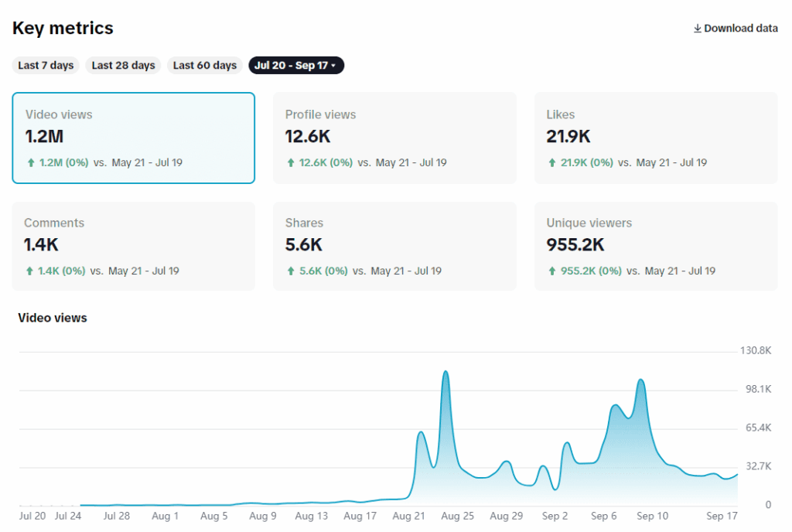Viewport: 792px width, 532px height.
Task: Click green up arrow in Comments card
Action: [29, 271]
